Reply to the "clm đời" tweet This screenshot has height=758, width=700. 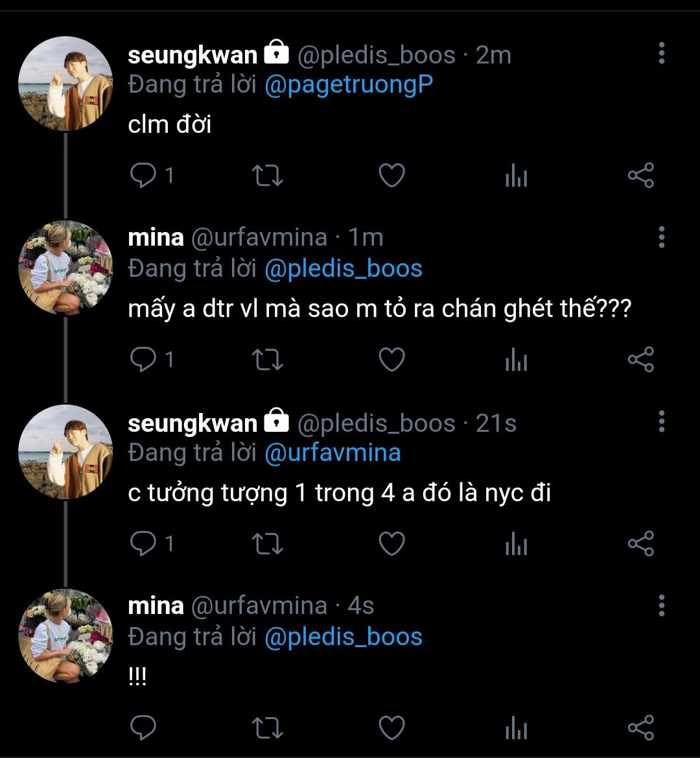pyautogui.click(x=143, y=176)
